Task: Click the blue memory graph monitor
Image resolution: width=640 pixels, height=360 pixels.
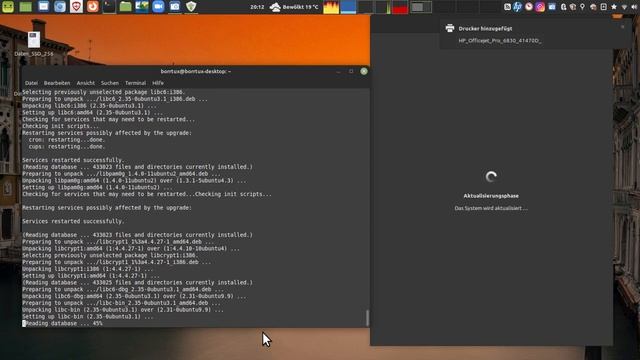Action: point(348,7)
